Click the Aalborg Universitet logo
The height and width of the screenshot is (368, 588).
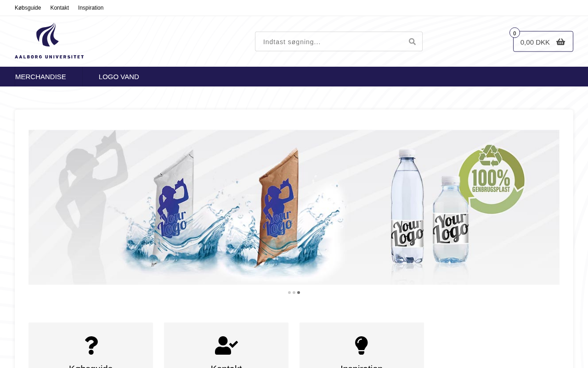point(49,41)
